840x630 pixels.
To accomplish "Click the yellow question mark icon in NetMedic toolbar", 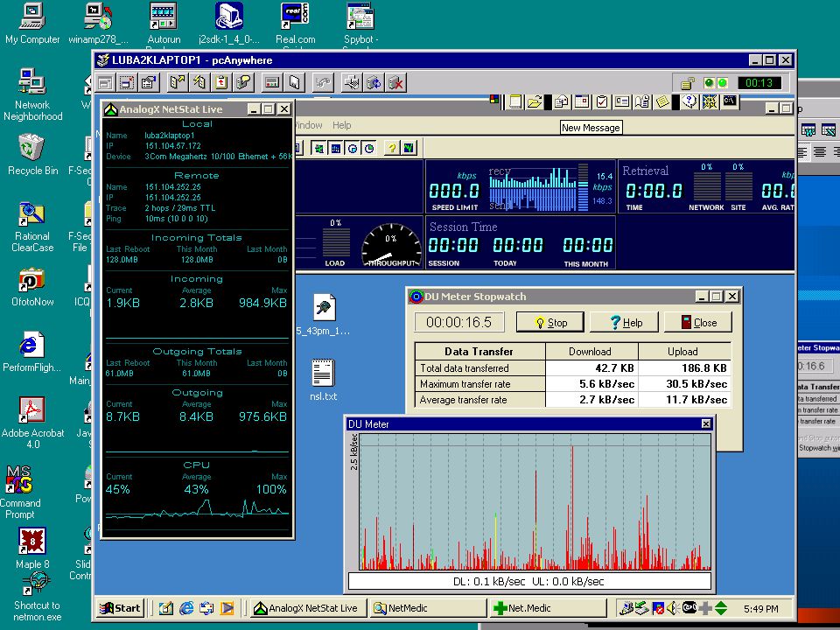I will coord(392,149).
